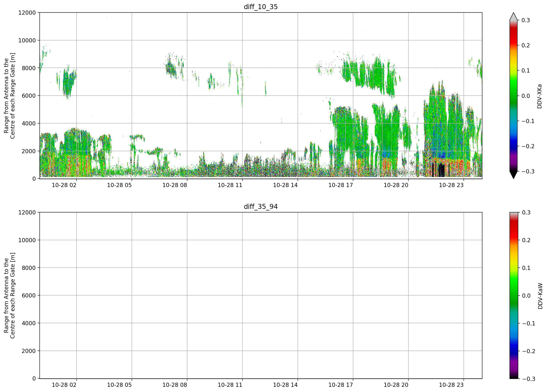Click the 10-28 23 tick label under diff_35_94

coord(451,385)
